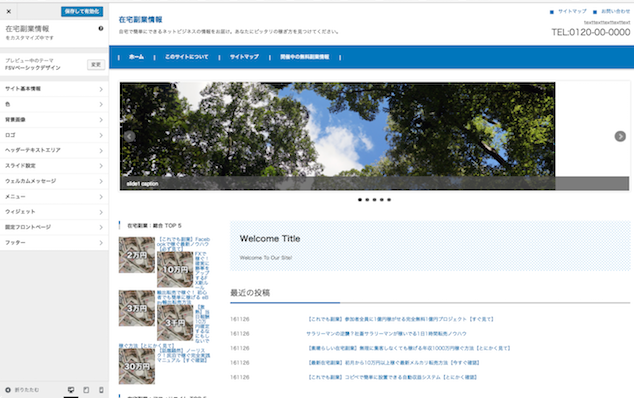Open the このサイトについて navigation item
The height and width of the screenshot is (398, 634).
(x=186, y=57)
